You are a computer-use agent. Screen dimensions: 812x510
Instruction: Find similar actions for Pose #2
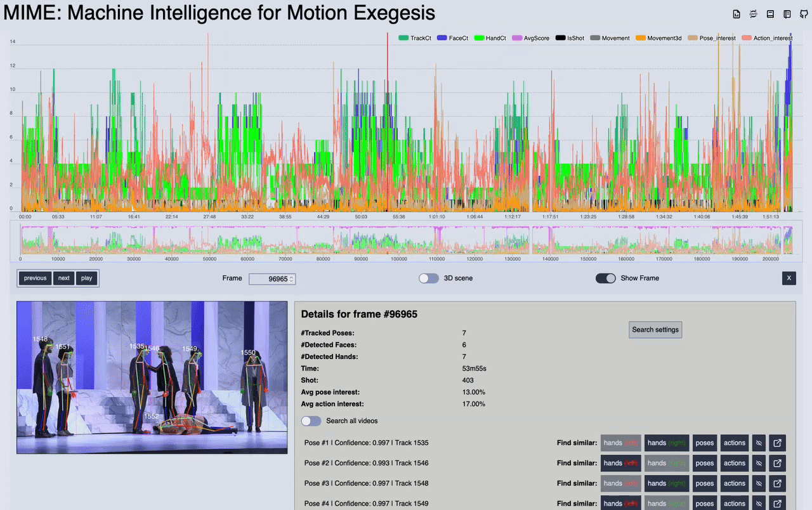(x=735, y=463)
